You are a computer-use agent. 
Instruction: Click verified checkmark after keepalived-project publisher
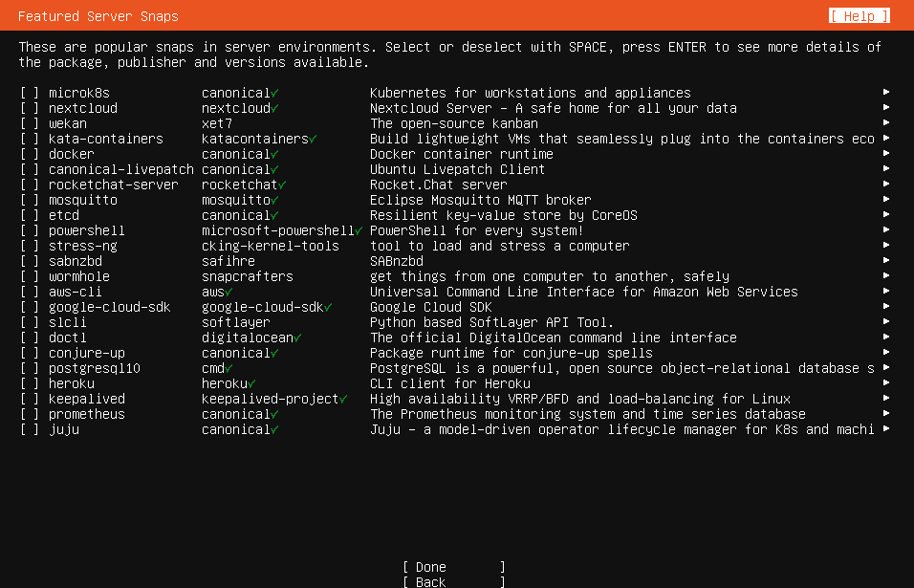[343, 400]
